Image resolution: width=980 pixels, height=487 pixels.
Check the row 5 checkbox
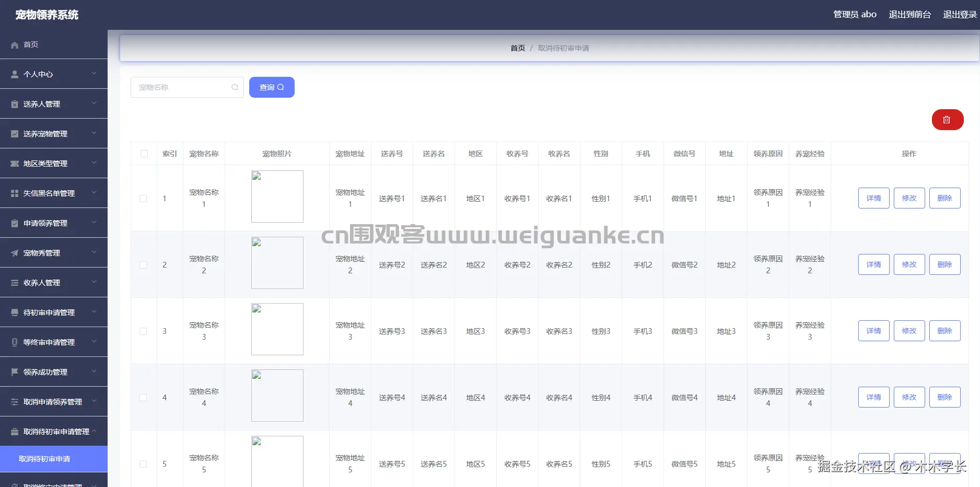(143, 464)
